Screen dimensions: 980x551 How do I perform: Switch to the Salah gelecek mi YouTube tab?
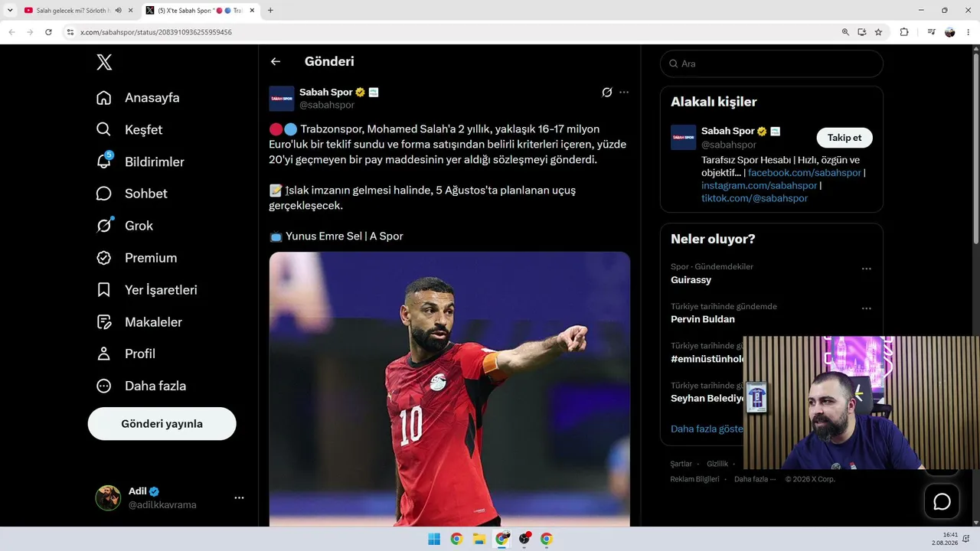click(x=73, y=11)
